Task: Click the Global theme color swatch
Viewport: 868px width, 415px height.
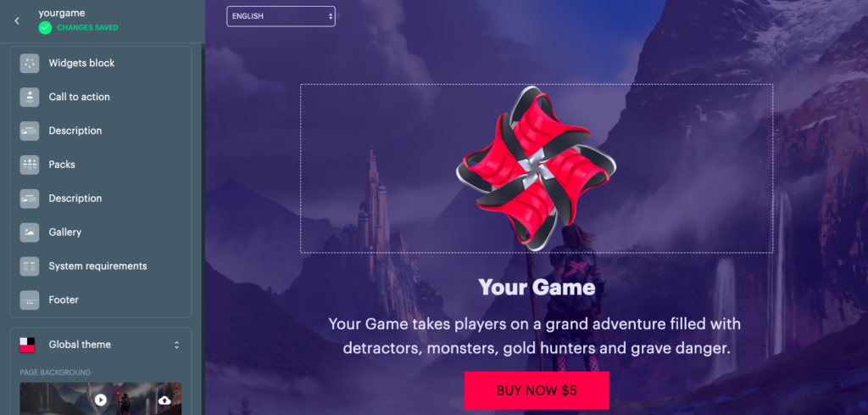Action: tap(27, 345)
